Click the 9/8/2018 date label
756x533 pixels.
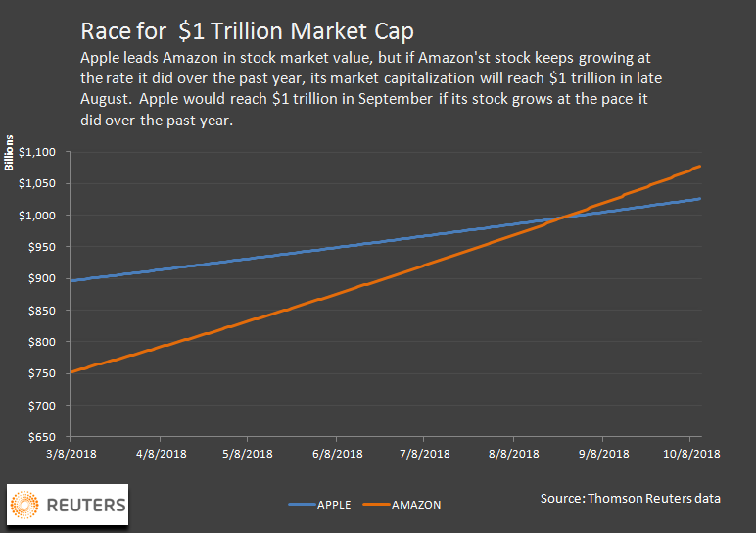(601, 454)
